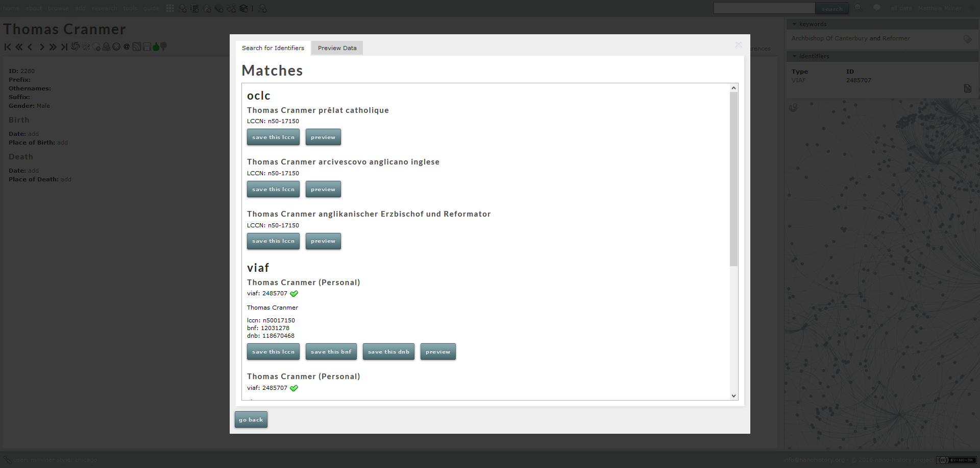Click the edit note icon in identifiers panel
The image size is (980, 468).
967,88
